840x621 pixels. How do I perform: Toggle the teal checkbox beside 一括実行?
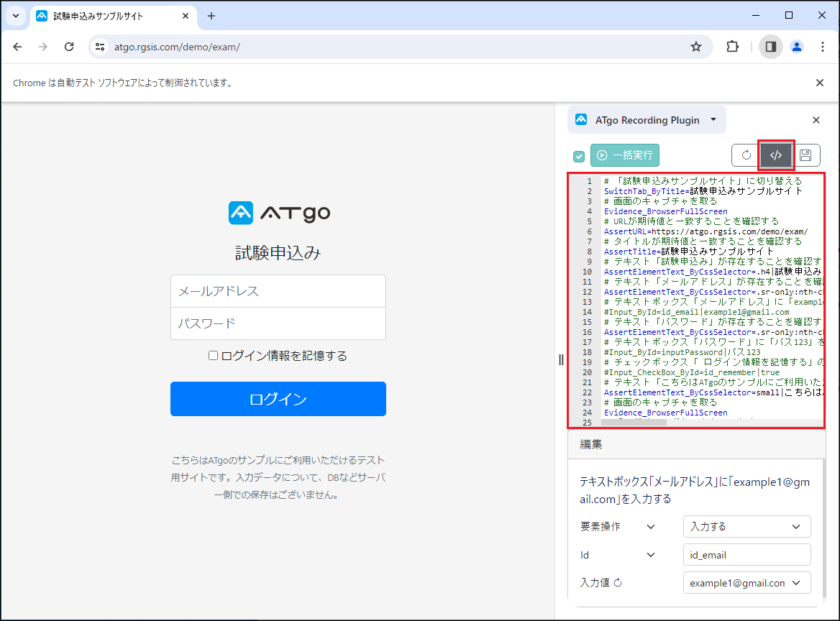point(578,155)
